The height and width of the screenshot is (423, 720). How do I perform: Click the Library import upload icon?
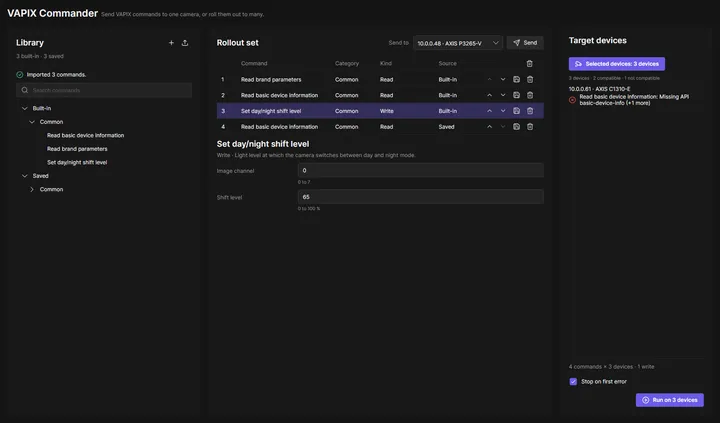pyautogui.click(x=185, y=43)
